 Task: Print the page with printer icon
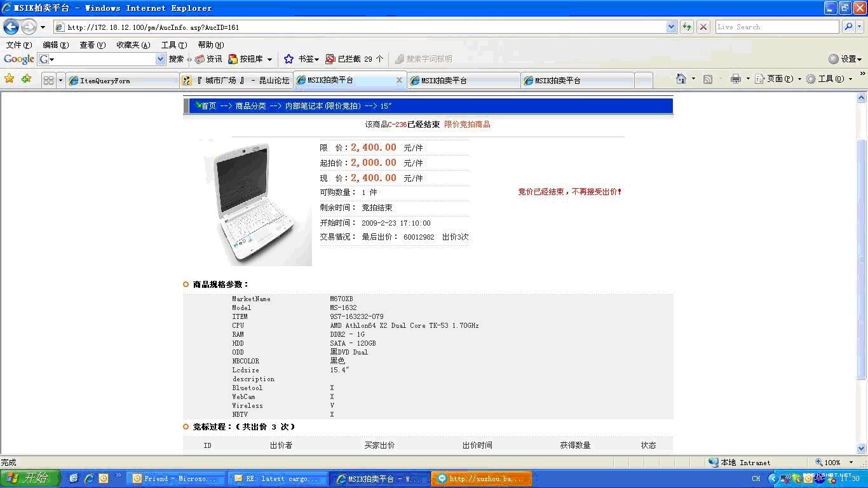(736, 79)
